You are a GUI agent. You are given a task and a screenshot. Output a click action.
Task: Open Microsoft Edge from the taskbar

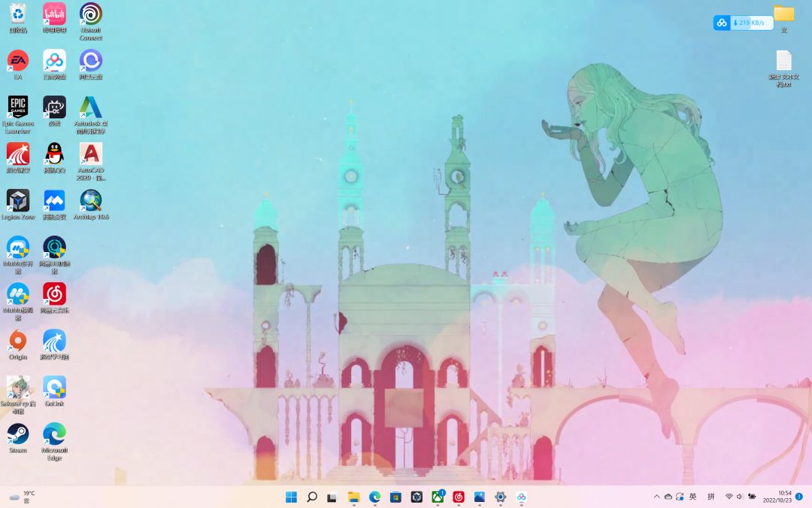point(374,497)
